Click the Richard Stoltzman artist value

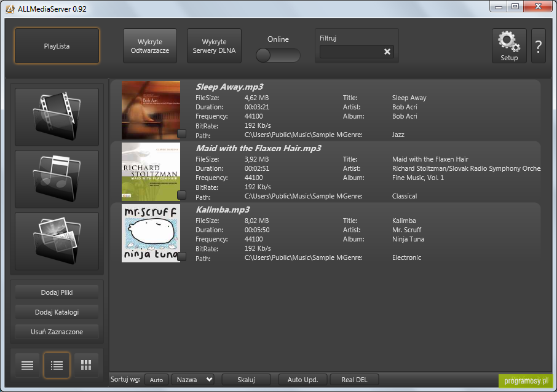pos(467,168)
